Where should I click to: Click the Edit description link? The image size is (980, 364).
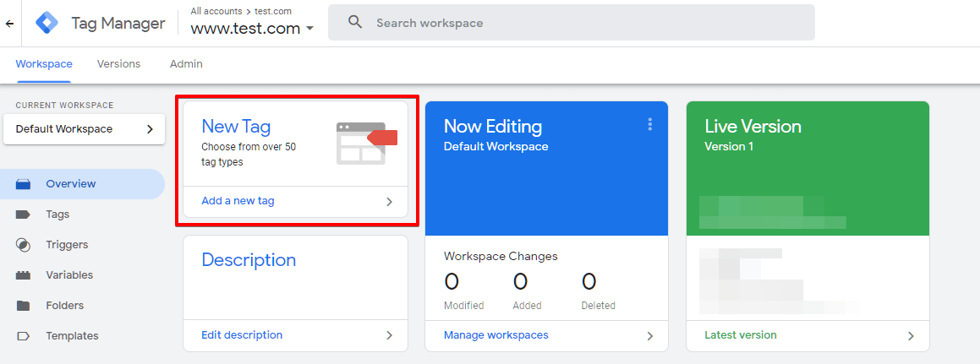tap(242, 335)
